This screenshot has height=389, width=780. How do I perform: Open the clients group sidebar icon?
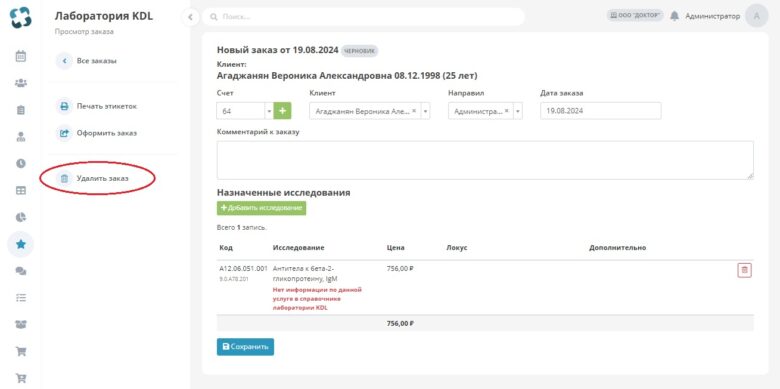coord(20,83)
